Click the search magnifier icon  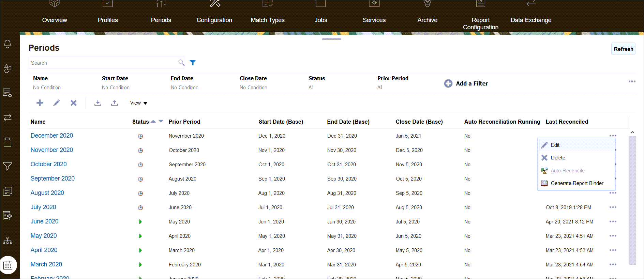point(181,63)
